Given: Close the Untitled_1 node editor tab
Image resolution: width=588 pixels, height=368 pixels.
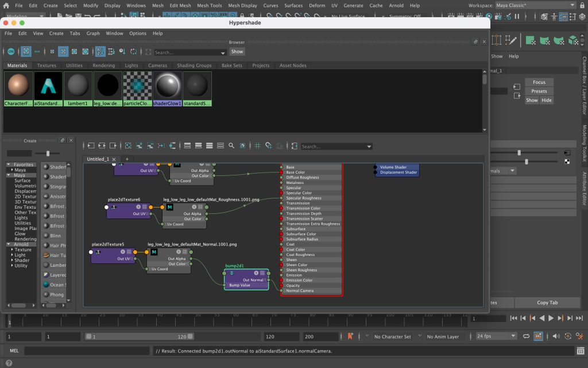Looking at the screenshot, I should pos(114,159).
